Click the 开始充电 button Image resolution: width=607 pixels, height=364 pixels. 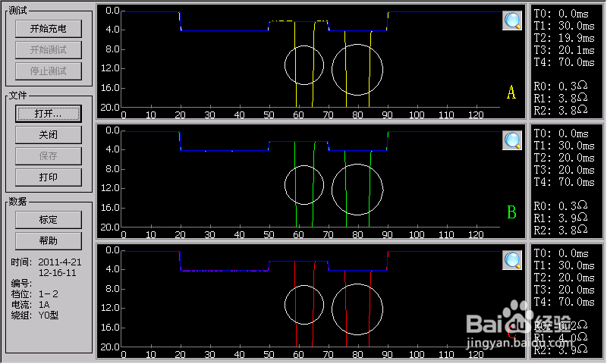(x=49, y=29)
